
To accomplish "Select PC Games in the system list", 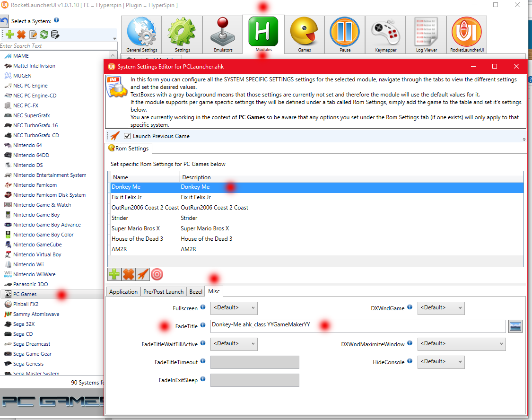I will pyautogui.click(x=25, y=294).
